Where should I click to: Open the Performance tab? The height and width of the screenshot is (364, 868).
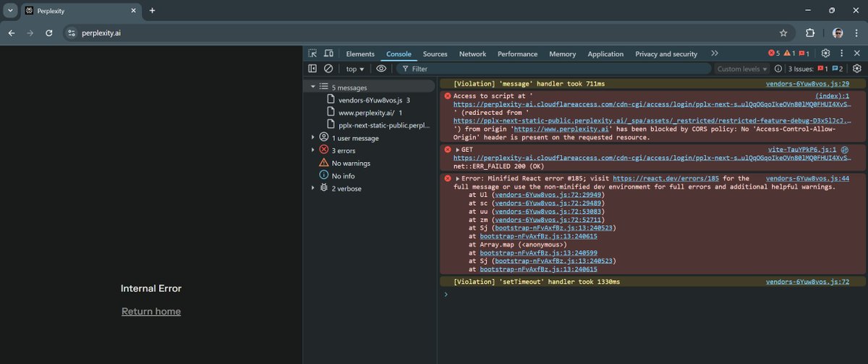[x=517, y=54]
